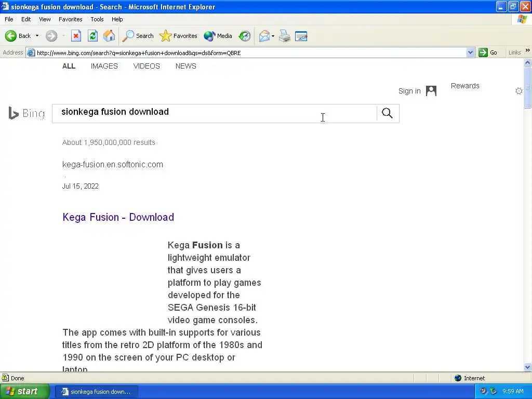532x399 pixels.
Task: Click the address bar page icon
Action: [x=31, y=52]
